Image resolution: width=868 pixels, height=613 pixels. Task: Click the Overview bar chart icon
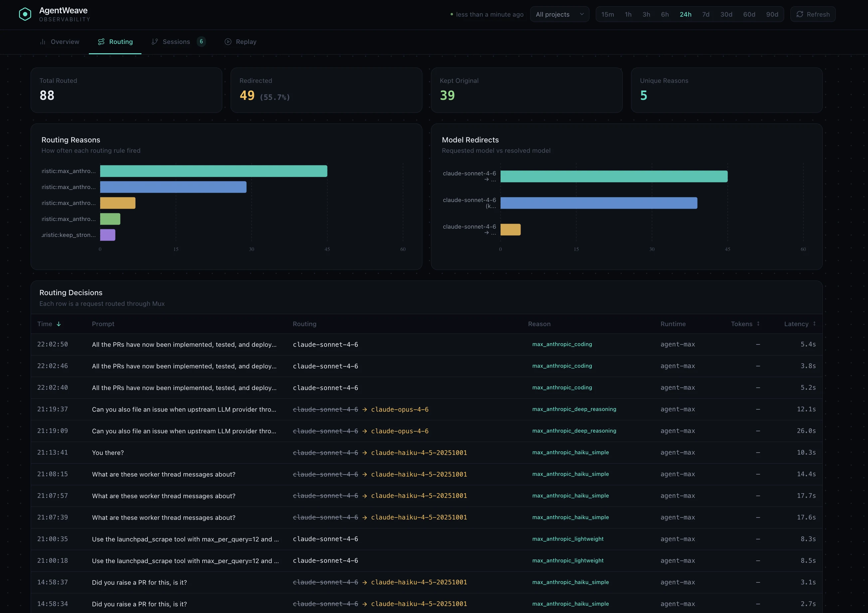pos(43,42)
